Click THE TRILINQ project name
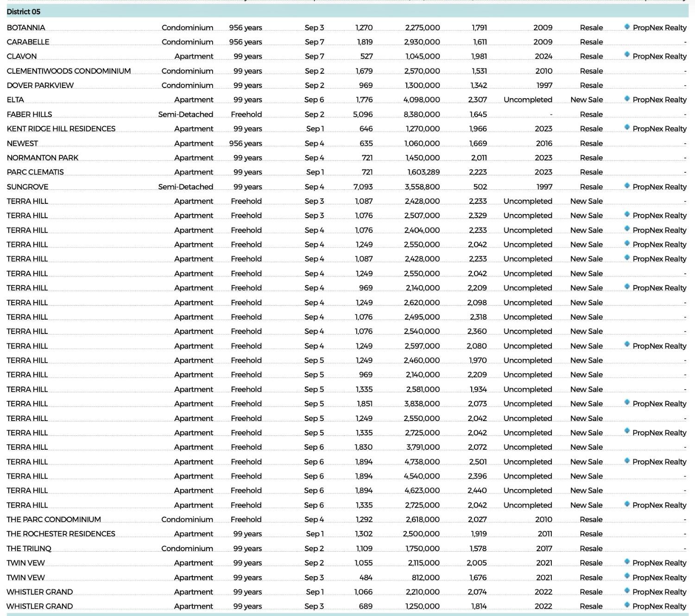695x616 pixels. pos(29,549)
